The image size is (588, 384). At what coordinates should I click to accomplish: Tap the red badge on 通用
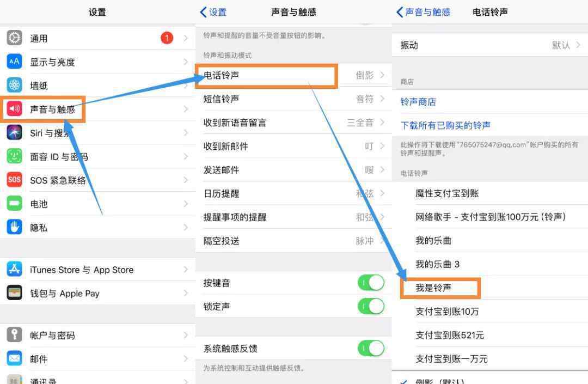point(167,38)
